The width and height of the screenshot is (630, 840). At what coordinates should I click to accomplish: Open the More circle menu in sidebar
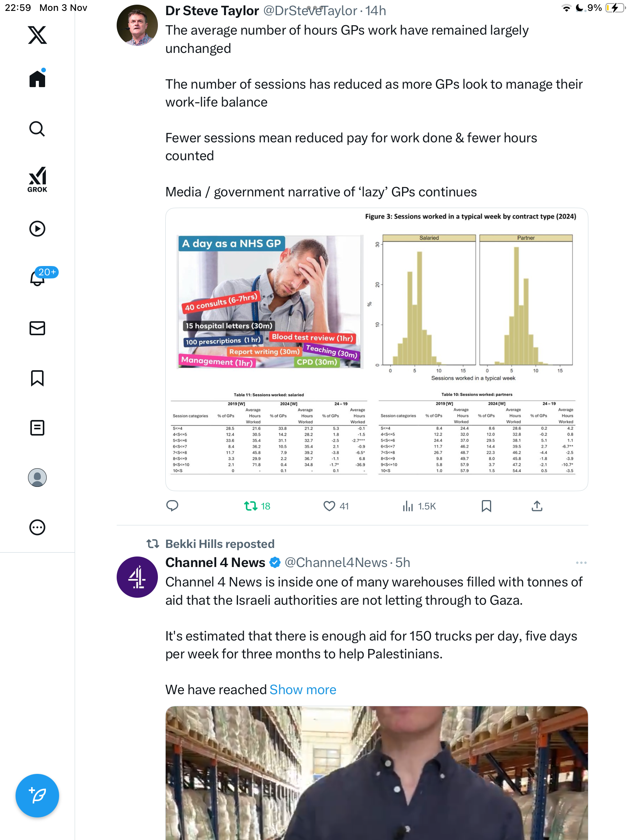37,527
